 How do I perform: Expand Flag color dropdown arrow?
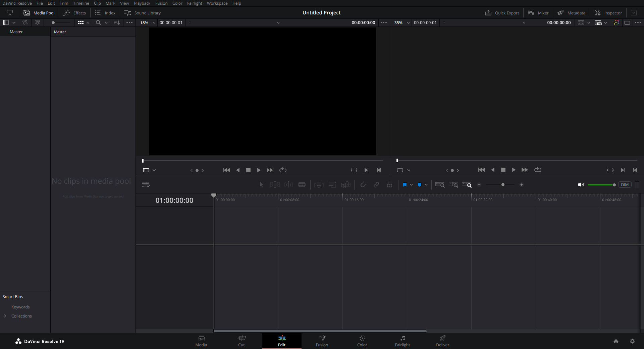(x=412, y=185)
